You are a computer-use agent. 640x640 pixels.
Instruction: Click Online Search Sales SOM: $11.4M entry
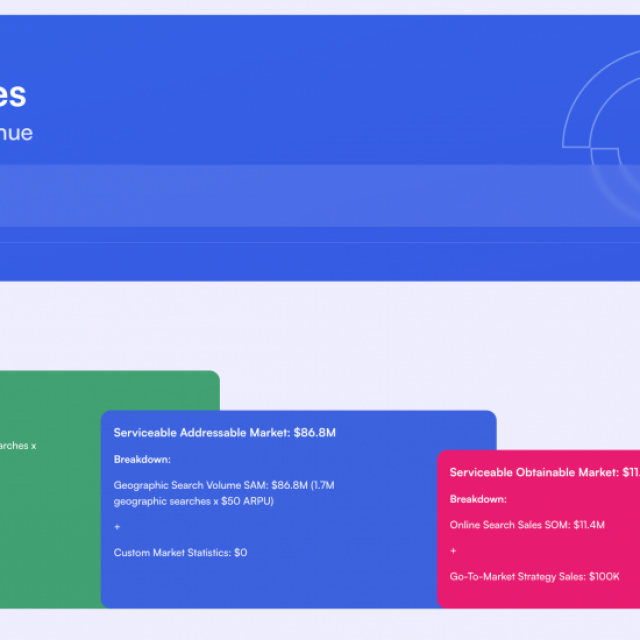[x=527, y=524]
